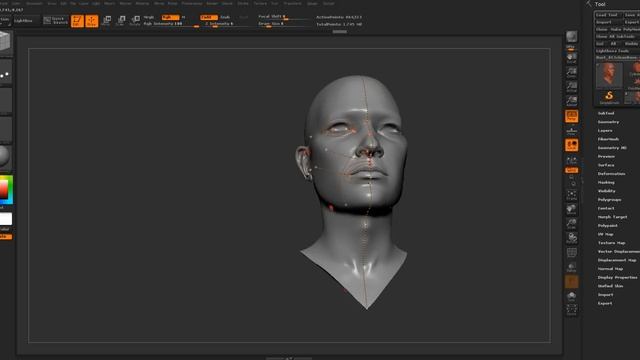Click the Clone All SubTools button

point(617,36)
